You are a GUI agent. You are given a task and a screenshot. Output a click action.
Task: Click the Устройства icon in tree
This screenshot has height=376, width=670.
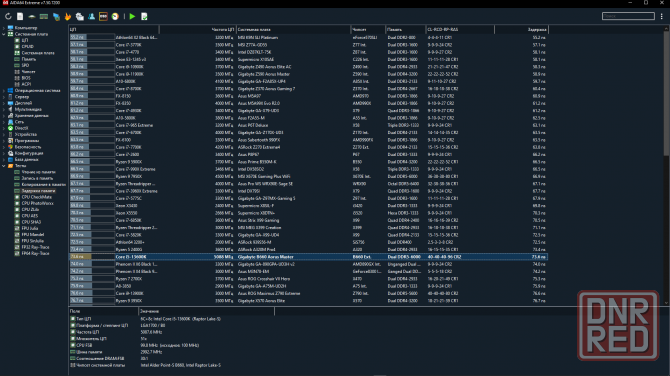click(11, 134)
